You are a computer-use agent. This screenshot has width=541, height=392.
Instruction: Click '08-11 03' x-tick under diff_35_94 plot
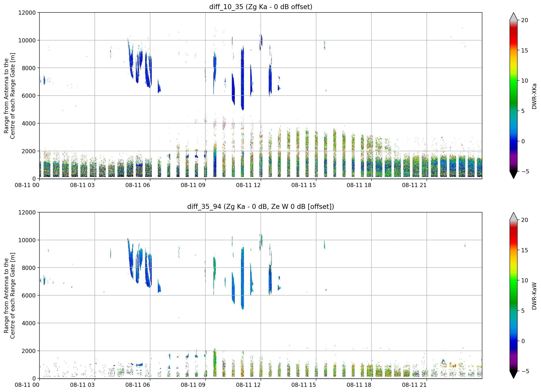[82, 385]
